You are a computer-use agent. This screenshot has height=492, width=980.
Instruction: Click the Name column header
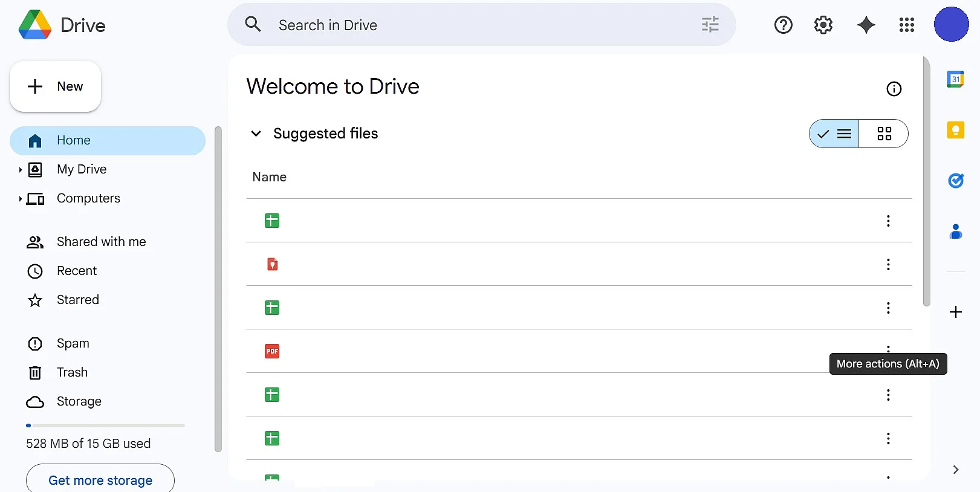(x=270, y=177)
